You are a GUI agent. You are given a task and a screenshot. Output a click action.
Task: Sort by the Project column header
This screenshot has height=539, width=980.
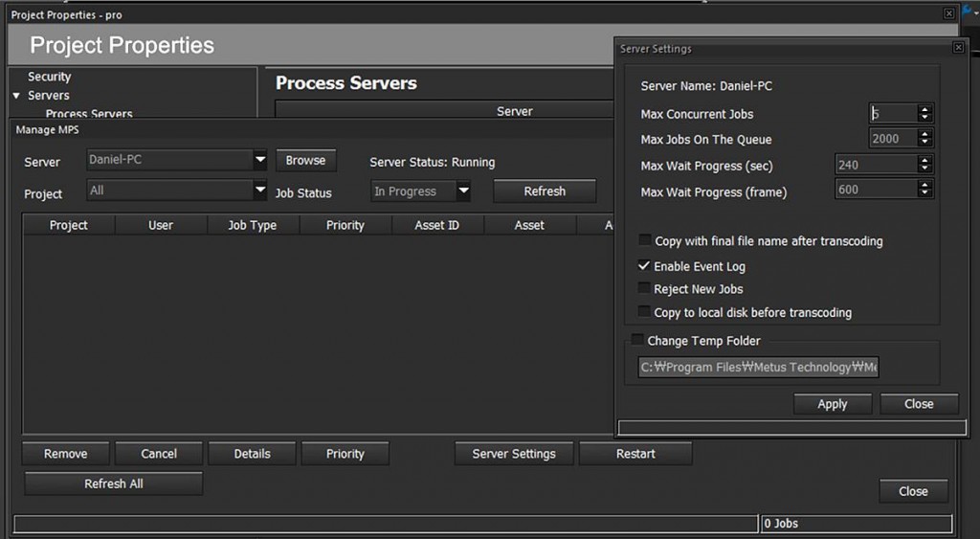click(69, 225)
